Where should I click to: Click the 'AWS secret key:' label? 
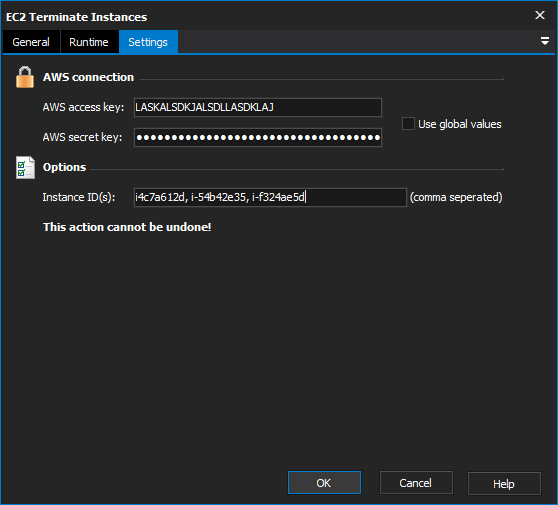tap(82, 137)
